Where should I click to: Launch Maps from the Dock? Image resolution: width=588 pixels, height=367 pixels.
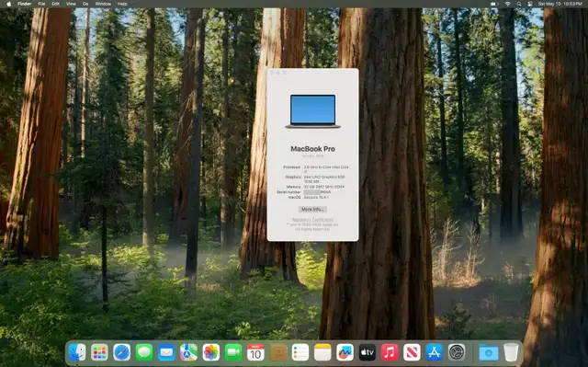coord(188,352)
